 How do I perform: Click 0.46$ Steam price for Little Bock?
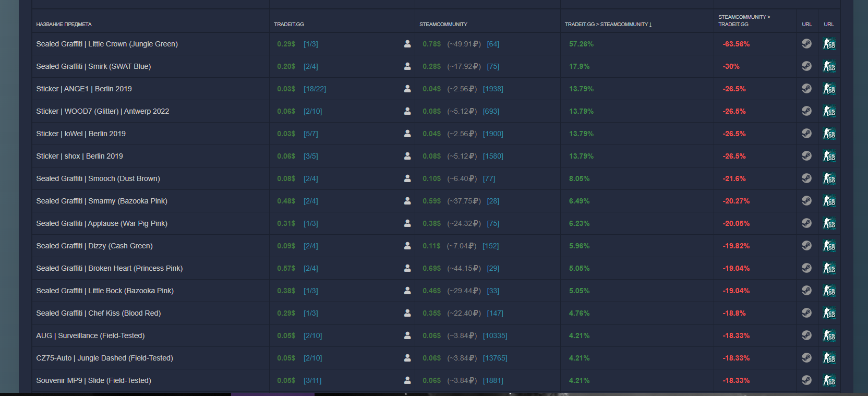click(x=431, y=291)
